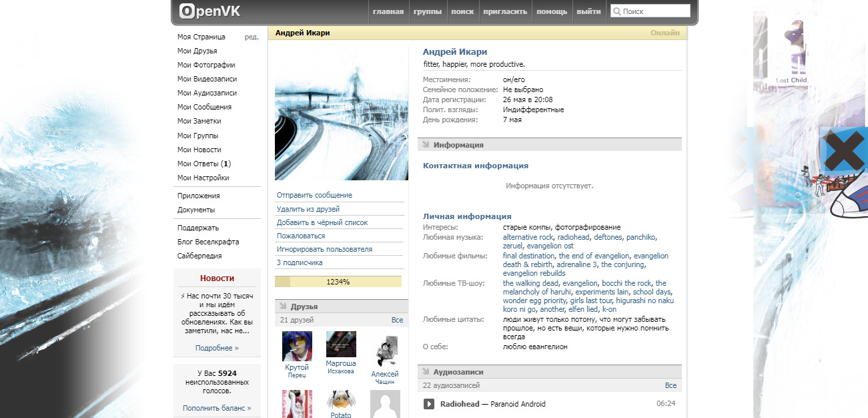Click adrenaline 3 film link
The image size is (868, 418).
coord(575,264)
